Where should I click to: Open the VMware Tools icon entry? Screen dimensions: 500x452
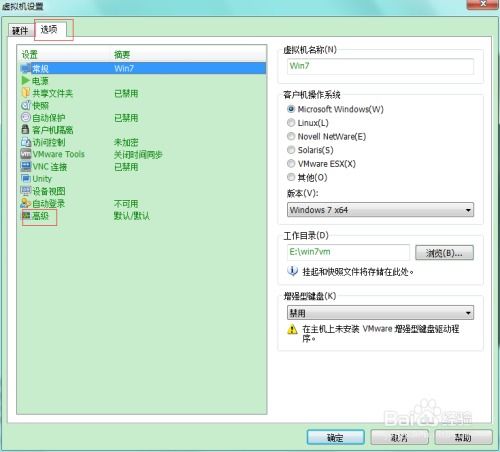point(25,154)
